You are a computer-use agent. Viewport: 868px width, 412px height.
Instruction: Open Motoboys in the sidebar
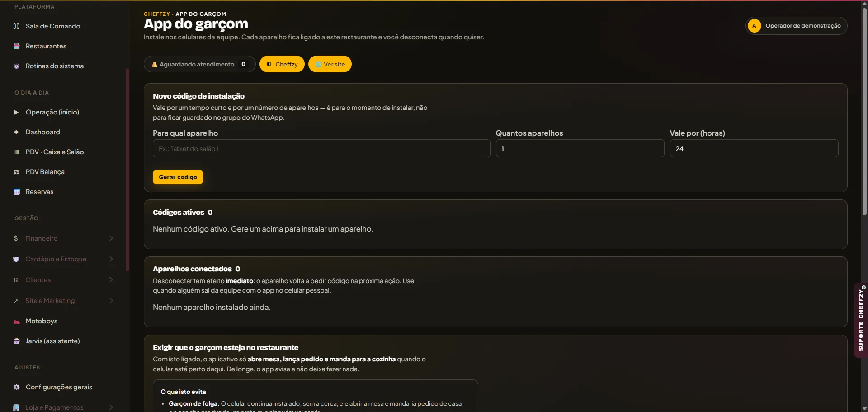click(63, 321)
